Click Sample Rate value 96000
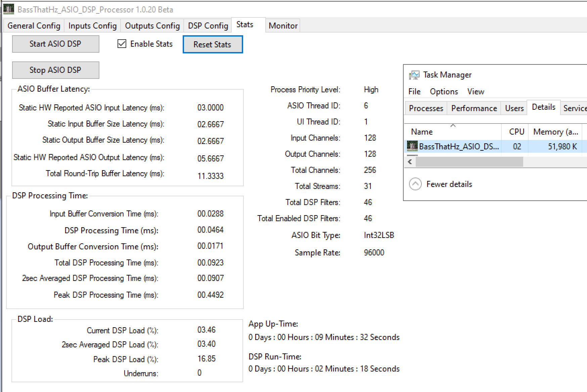 point(374,252)
